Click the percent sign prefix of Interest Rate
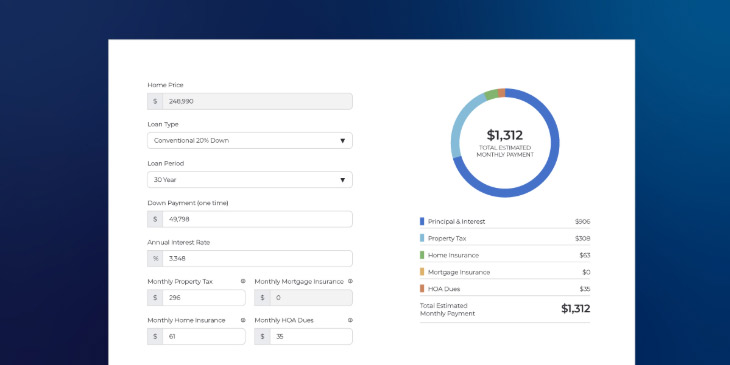Viewport: 730px width, 365px height. (x=155, y=258)
